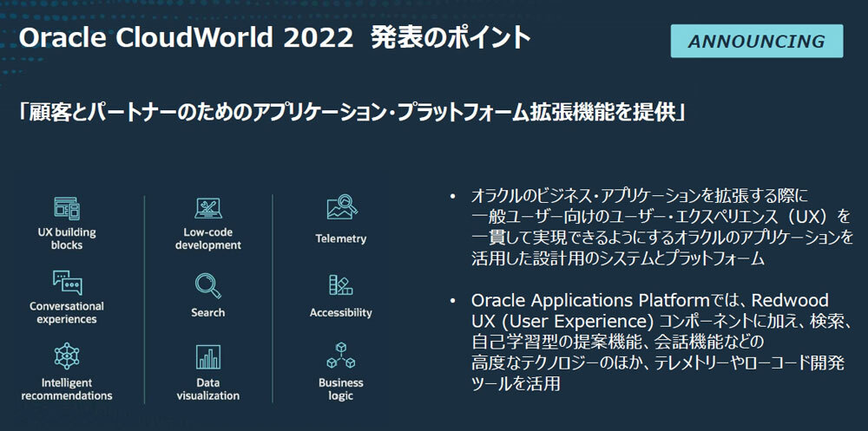Click the bullet starting 'オラクルのビジネス・アプリケーション'
This screenshot has width=868, height=431.
(661, 227)
